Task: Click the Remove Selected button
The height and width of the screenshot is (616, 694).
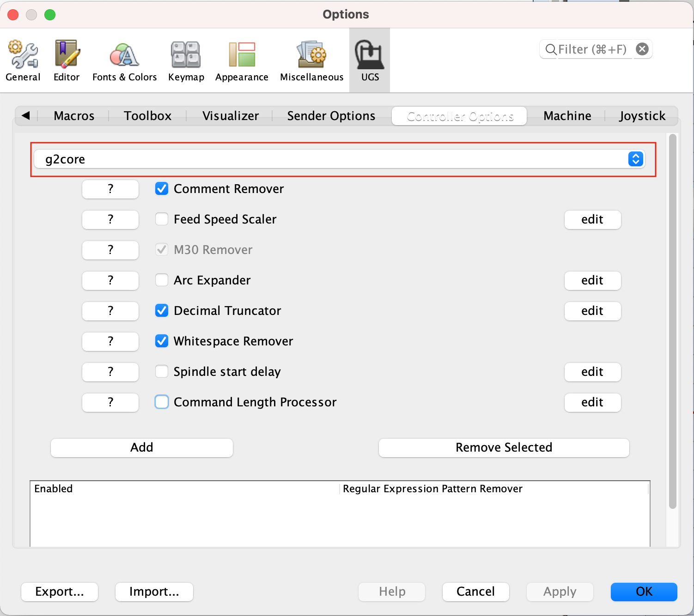Action: pyautogui.click(x=504, y=447)
